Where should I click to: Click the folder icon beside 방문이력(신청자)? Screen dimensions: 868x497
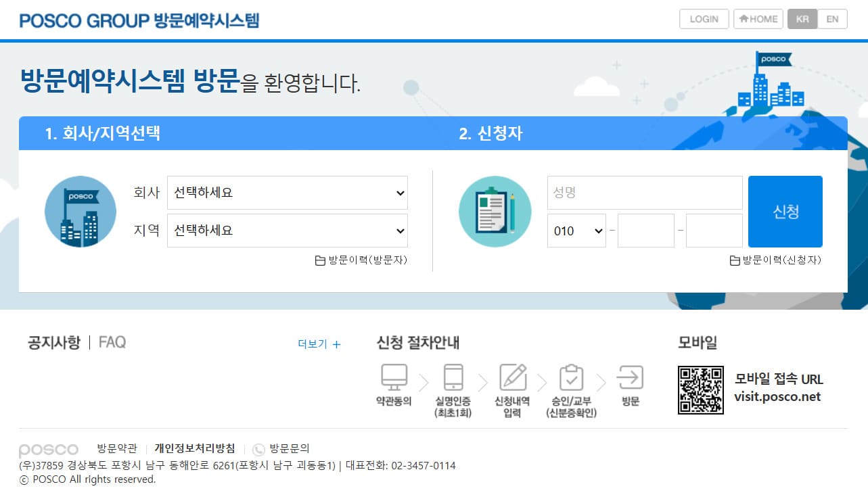[x=735, y=260]
